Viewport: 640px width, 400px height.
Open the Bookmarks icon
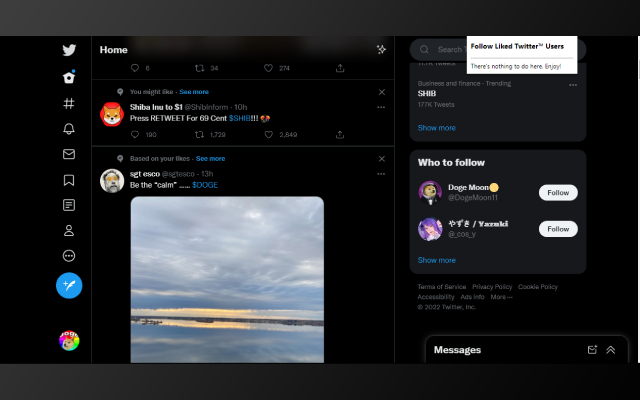click(69, 180)
